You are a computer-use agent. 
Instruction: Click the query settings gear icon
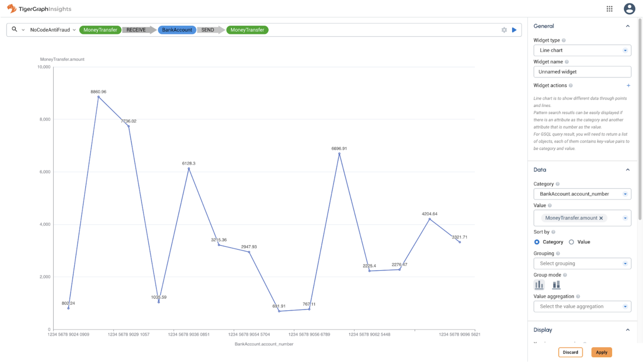504,30
